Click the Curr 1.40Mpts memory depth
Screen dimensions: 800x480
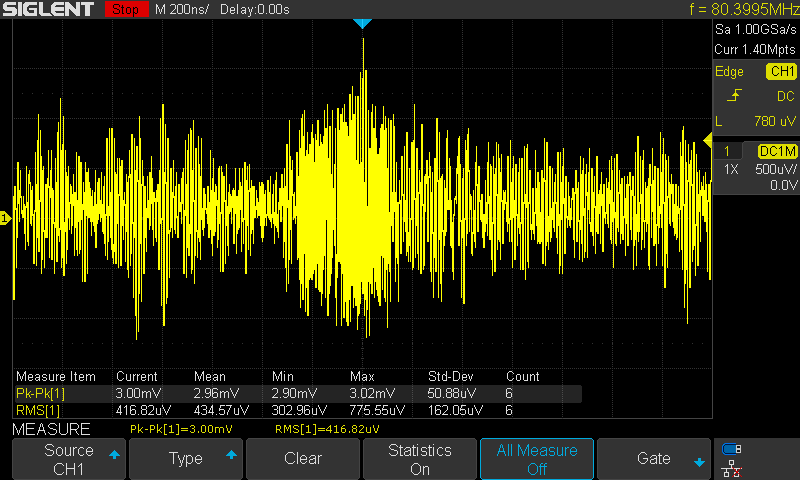[x=755, y=49]
